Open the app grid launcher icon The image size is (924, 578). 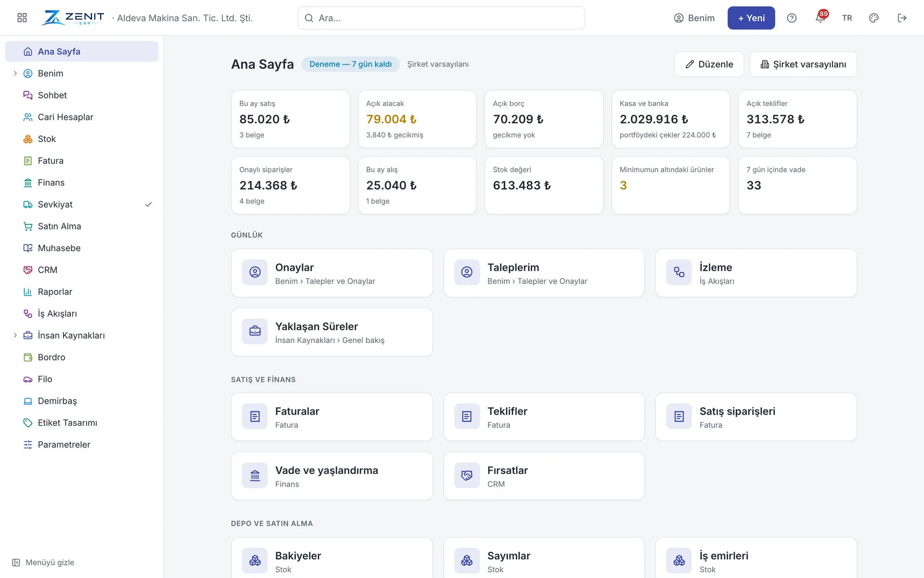pyautogui.click(x=22, y=18)
